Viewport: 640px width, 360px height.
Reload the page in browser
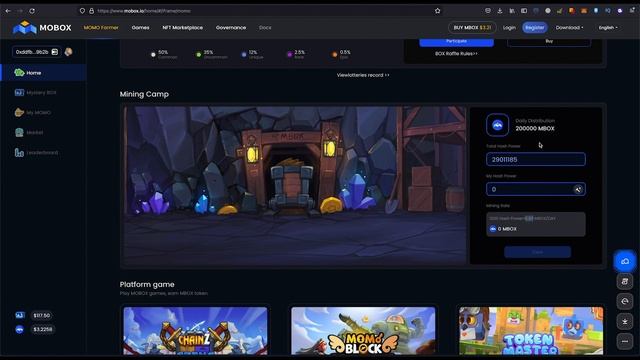point(32,11)
